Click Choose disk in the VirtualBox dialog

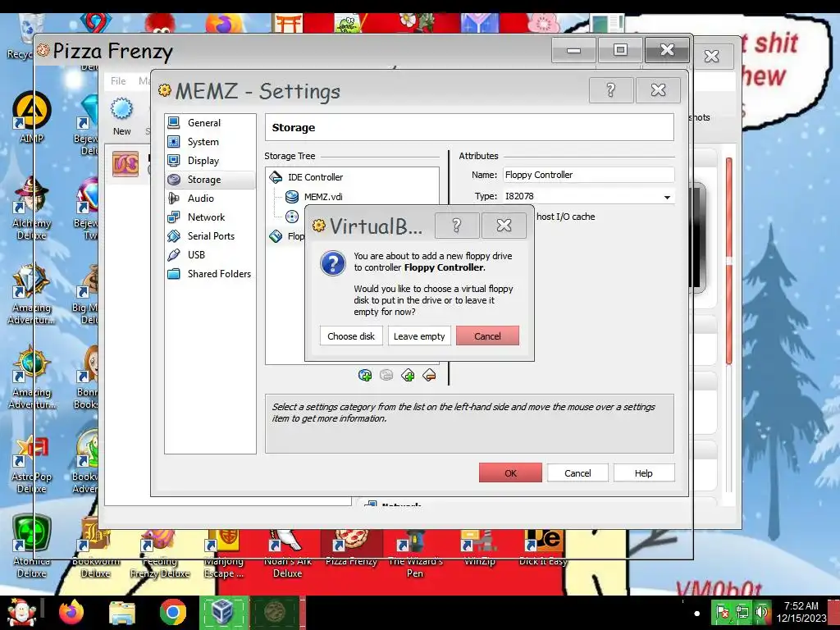(x=351, y=336)
